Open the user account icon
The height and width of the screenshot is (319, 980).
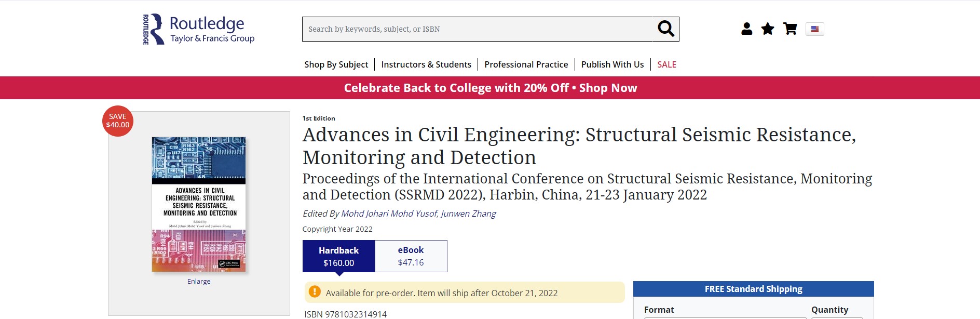(x=747, y=29)
